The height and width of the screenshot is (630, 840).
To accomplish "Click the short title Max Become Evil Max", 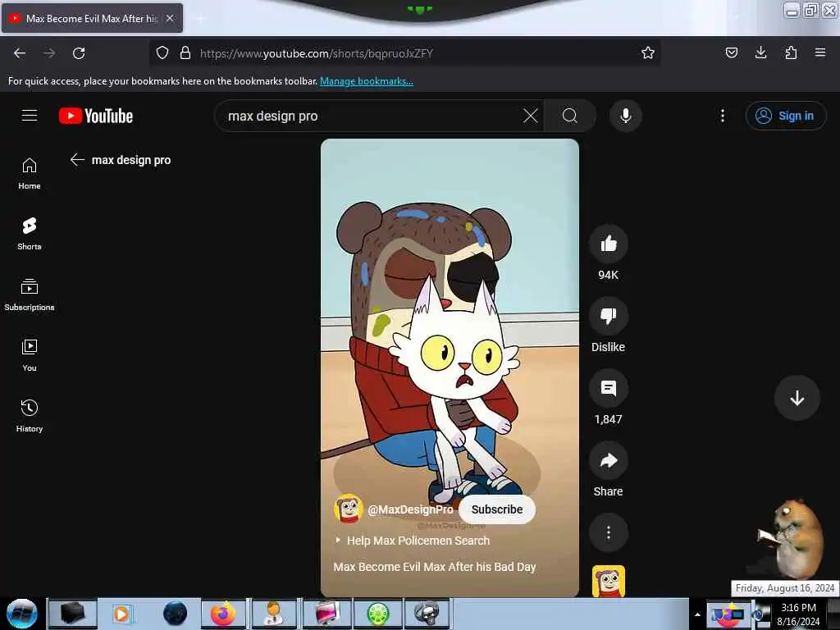I will (435, 567).
